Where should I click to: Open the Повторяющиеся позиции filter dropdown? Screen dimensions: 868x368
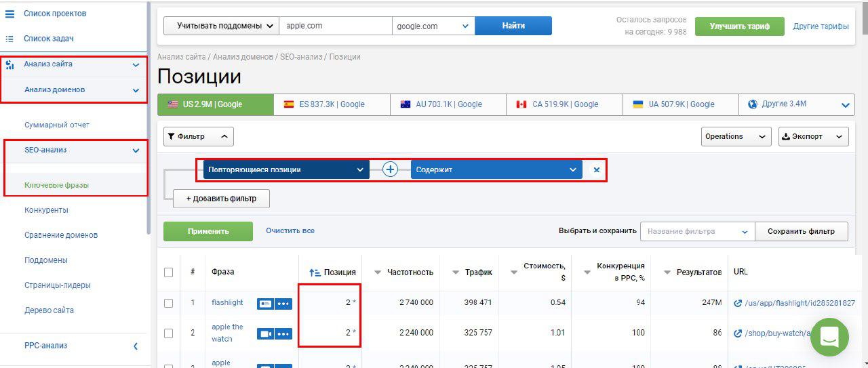(286, 169)
